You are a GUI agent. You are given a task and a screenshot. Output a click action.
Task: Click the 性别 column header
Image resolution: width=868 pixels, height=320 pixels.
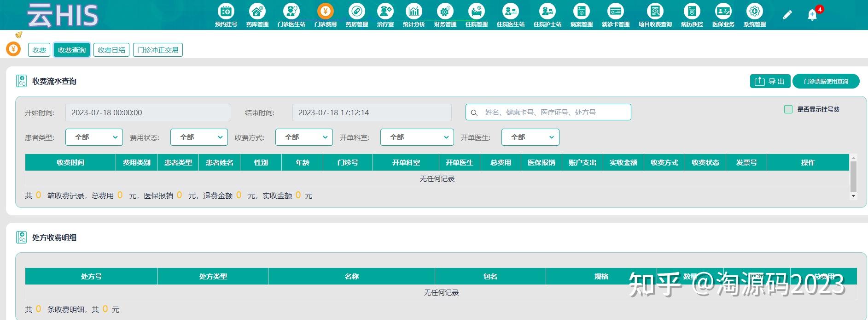tap(261, 162)
